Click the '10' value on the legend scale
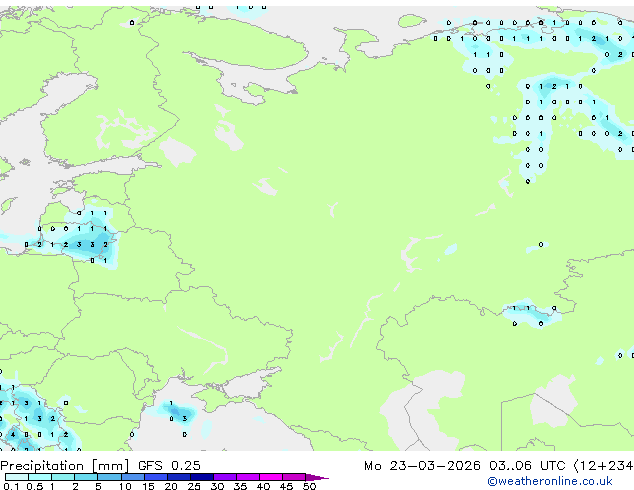The image size is (634, 490). pos(124,487)
